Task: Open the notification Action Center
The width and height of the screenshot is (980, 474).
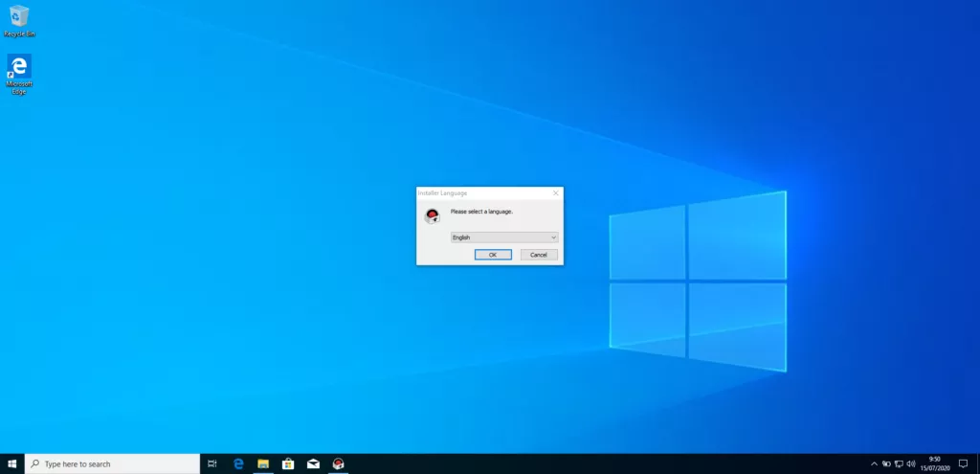Action: [963, 463]
